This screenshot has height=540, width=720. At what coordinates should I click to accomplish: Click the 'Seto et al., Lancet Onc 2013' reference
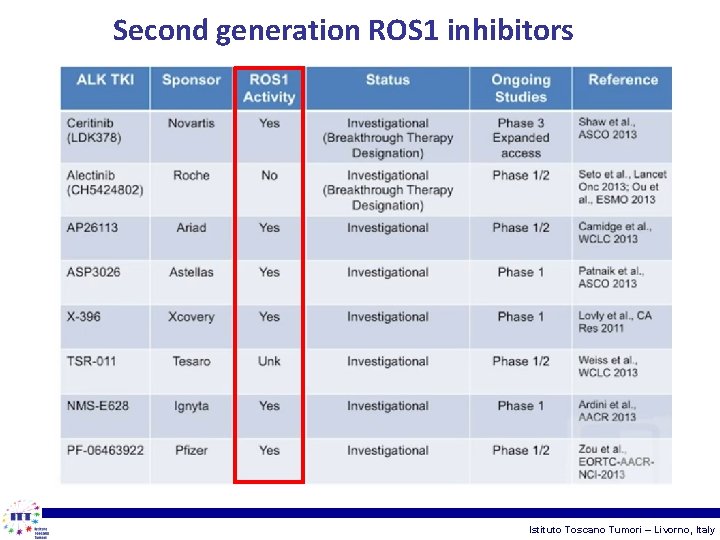coord(623,189)
